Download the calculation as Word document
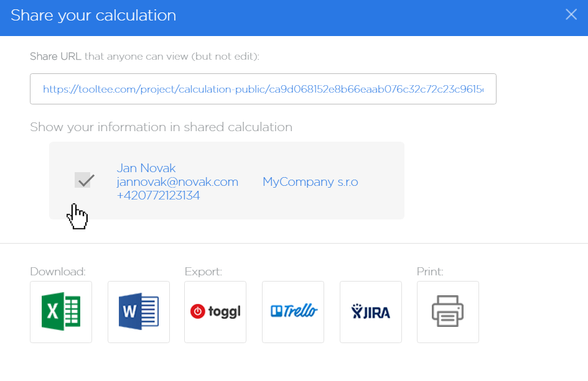Viewport: 588px width, 381px height. (x=139, y=311)
